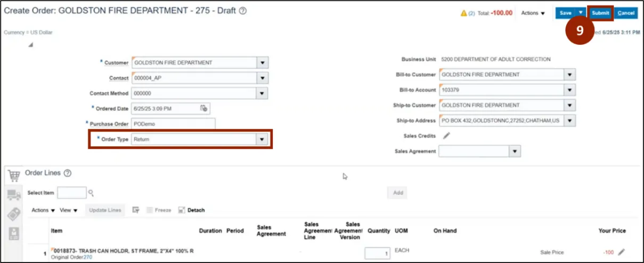644x263 pixels.
Task: Click the Order Lines help icon
Action: [x=68, y=174]
